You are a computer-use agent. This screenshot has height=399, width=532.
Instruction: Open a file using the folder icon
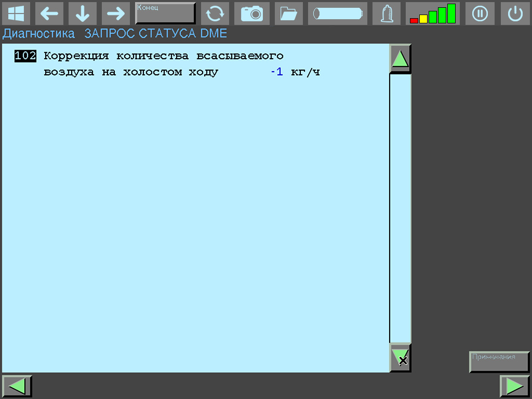tap(288, 13)
